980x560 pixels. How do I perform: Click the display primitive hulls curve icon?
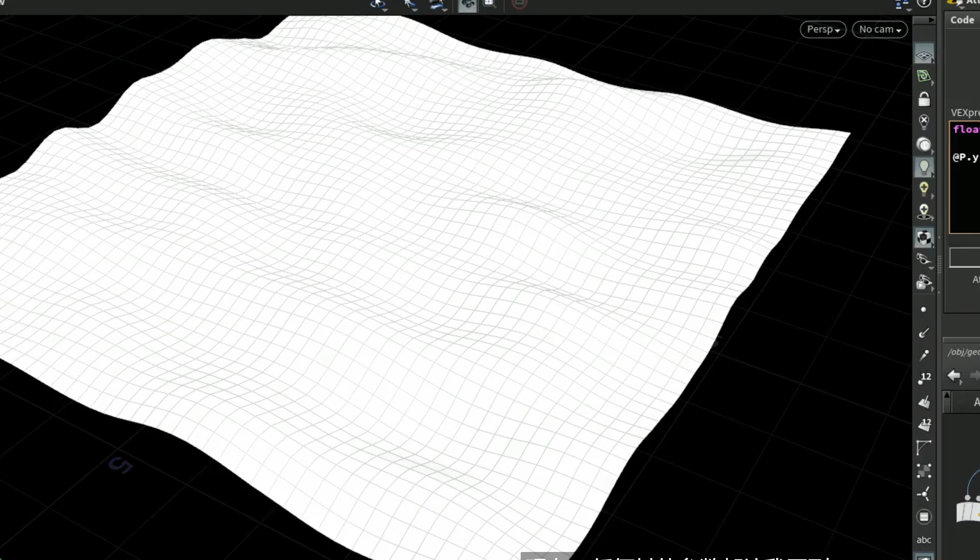point(924,448)
